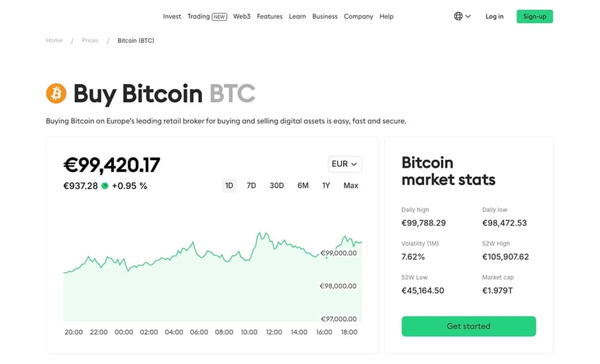Screen dimensions: 600x364
Task: Open the language globe selector
Action: pyautogui.click(x=457, y=16)
